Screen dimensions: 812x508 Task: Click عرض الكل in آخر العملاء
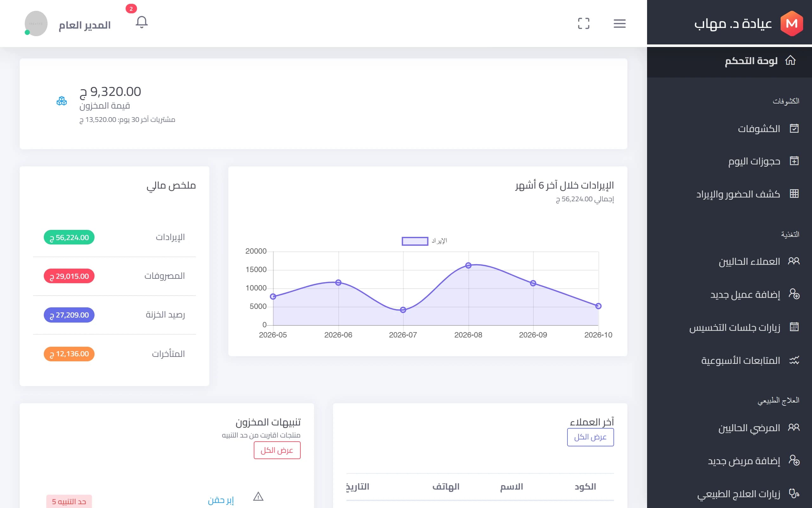590,437
